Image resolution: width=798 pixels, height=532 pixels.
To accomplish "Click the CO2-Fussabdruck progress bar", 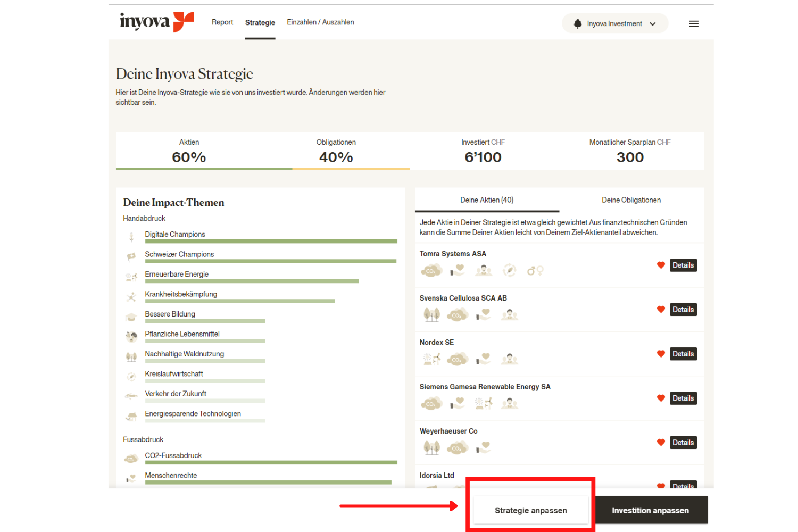I will click(x=271, y=463).
